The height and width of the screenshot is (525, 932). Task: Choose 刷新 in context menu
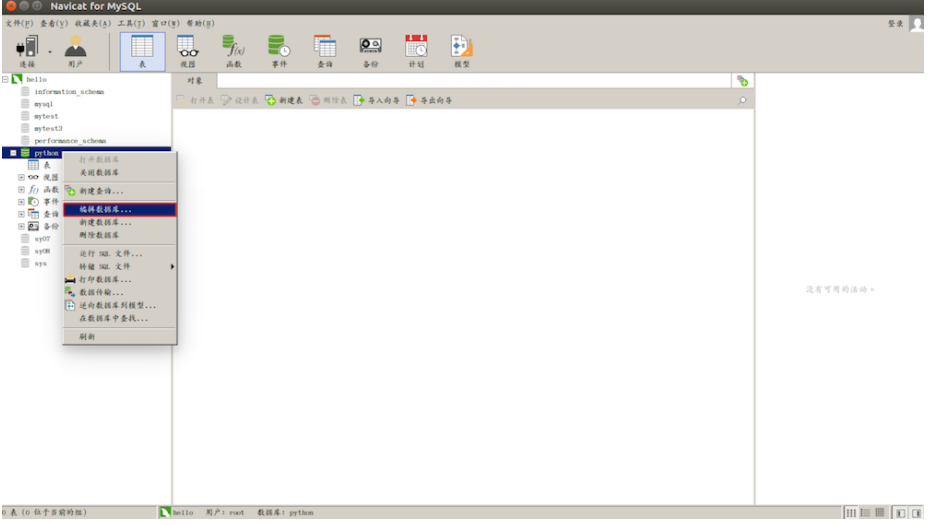click(x=119, y=337)
